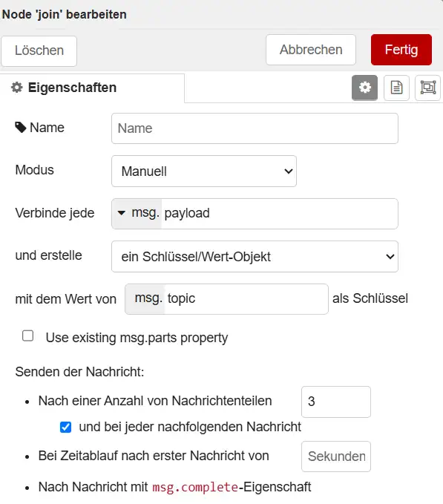443x504 pixels.
Task: Confirm with the red Fertig button
Action: click(401, 50)
